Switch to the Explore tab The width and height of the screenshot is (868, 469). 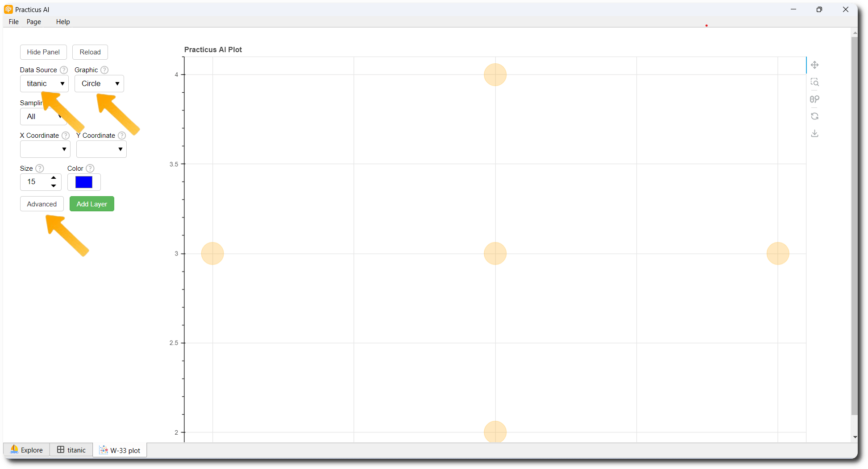click(x=27, y=450)
